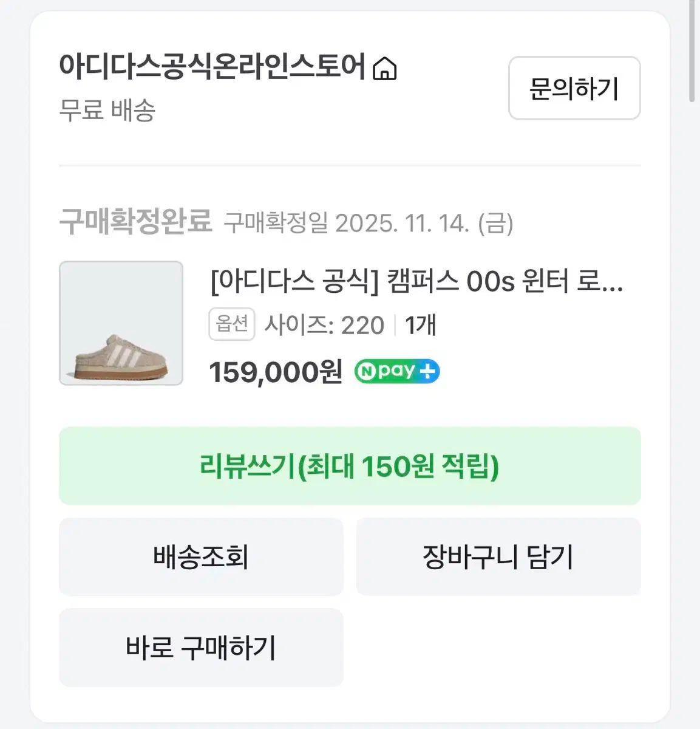The height and width of the screenshot is (729, 700).
Task: Click the 159,000원 price text
Action: (x=276, y=372)
